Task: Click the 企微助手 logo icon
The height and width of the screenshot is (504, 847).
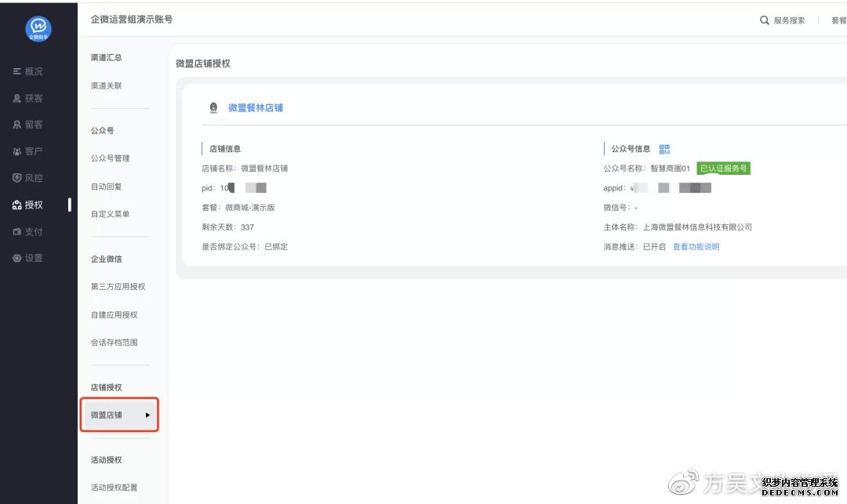Action: tap(38, 28)
